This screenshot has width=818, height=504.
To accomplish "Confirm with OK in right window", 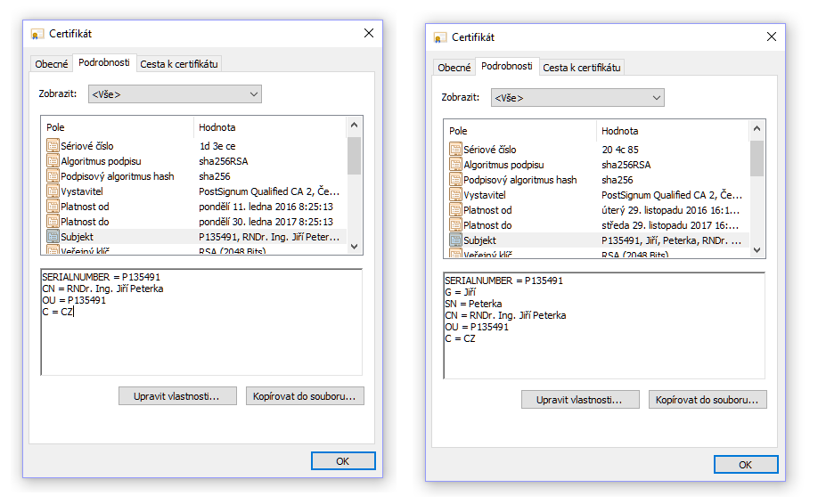I will pyautogui.click(x=746, y=465).
